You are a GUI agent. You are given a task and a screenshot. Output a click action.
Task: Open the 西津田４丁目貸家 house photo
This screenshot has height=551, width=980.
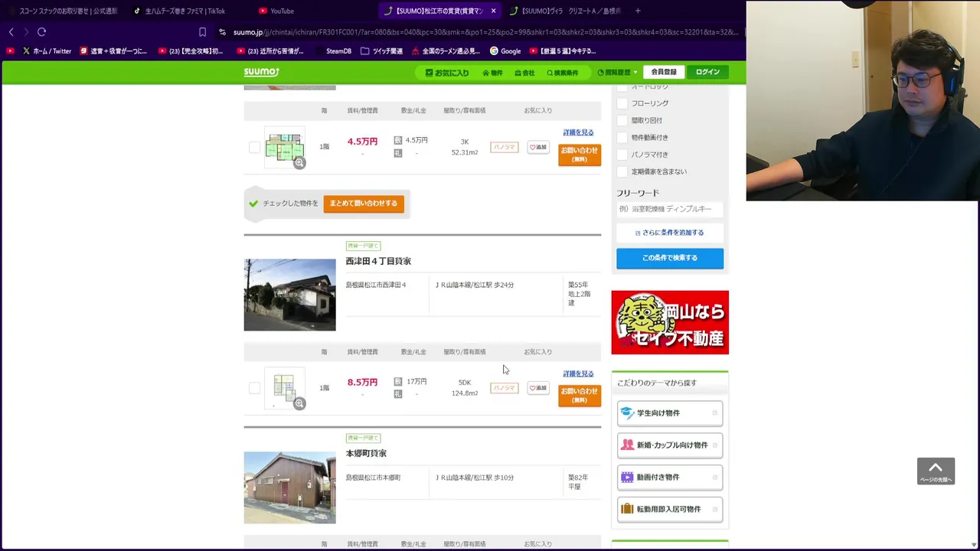coord(289,295)
